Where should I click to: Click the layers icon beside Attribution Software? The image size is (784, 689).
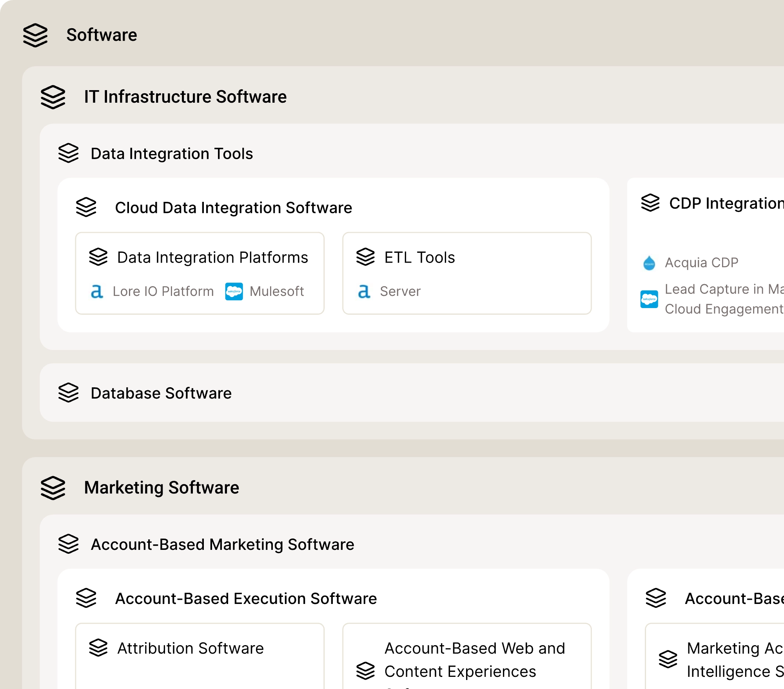click(99, 648)
